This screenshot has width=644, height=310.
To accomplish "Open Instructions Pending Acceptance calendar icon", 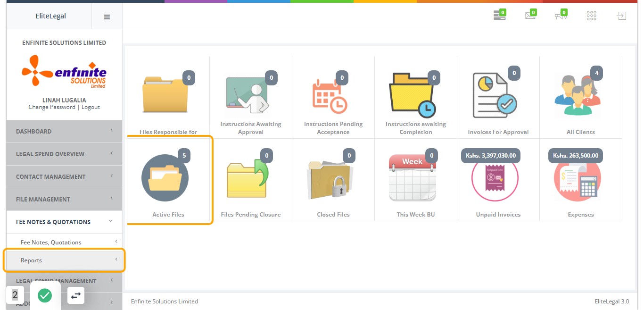I will pyautogui.click(x=330, y=96).
